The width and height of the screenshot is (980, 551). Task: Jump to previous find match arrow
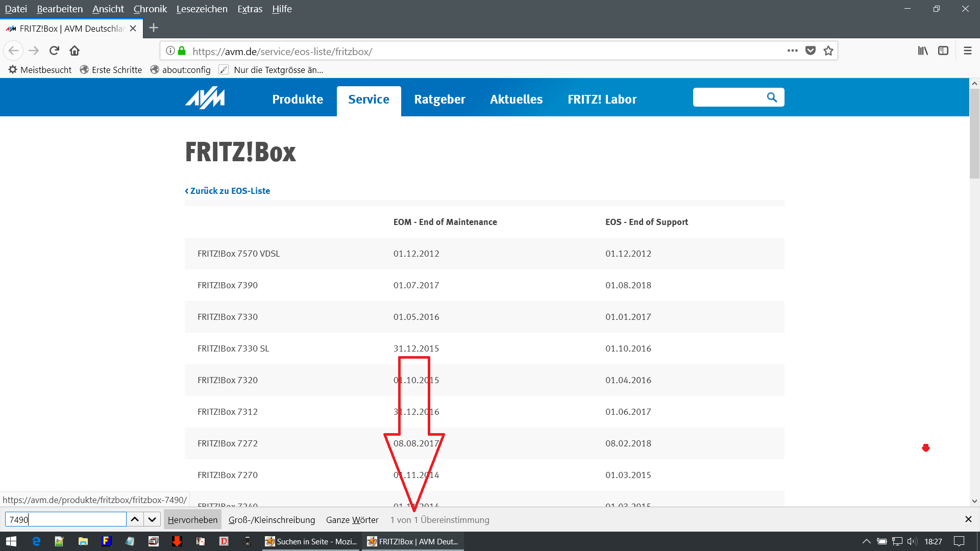tap(135, 519)
